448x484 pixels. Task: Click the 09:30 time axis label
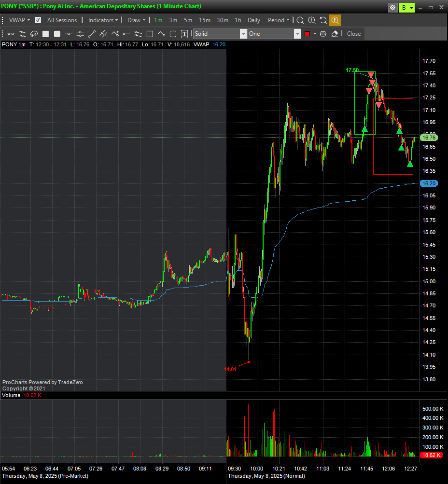[234, 469]
